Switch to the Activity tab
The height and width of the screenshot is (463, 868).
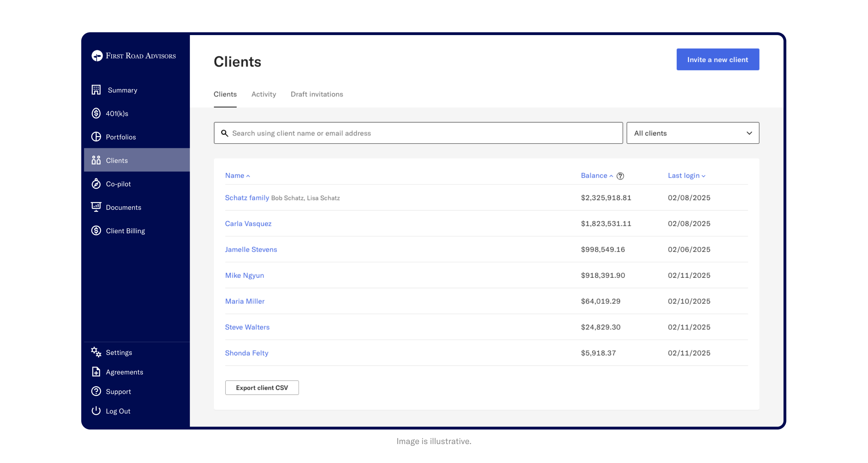click(264, 94)
